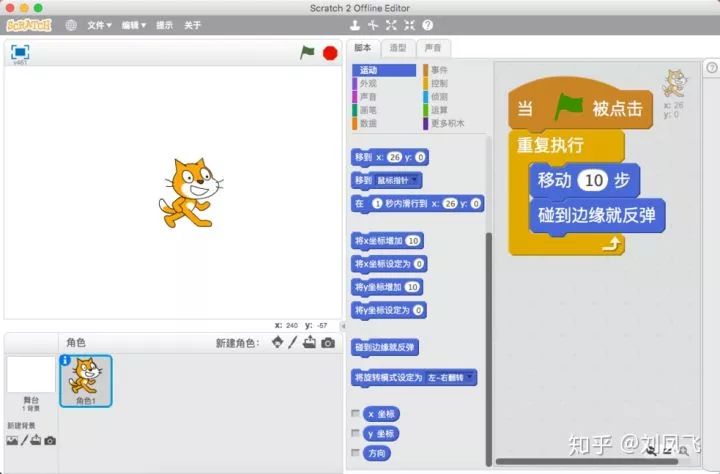This screenshot has width=720, height=474.
Task: Choose new sprite from library
Action: click(x=277, y=342)
